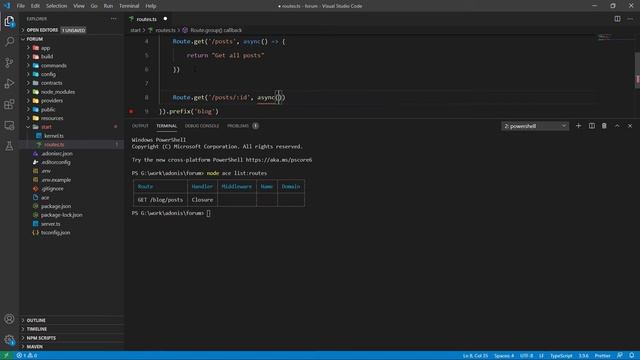The image size is (640, 360).
Task: Split the terminal panel
Action: (591, 126)
